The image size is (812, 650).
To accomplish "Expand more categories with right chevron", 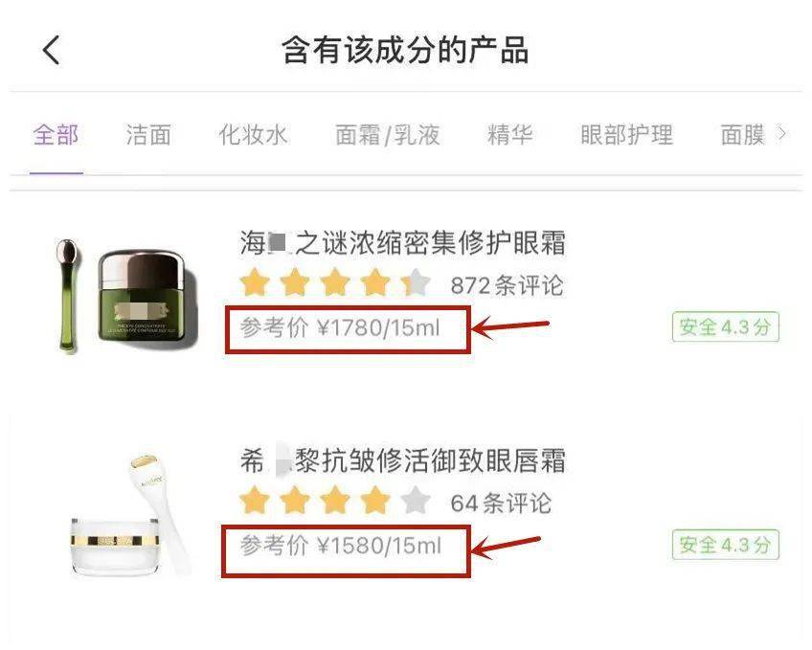I will (x=782, y=134).
